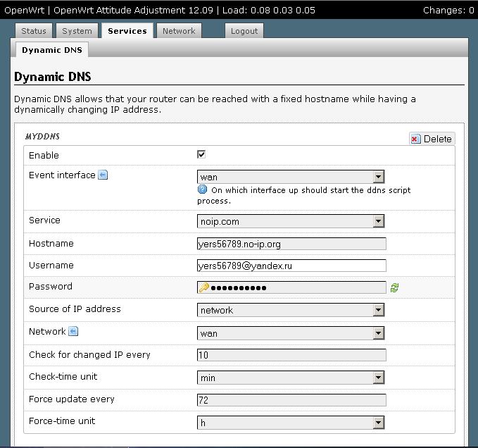This screenshot has height=448, width=478.
Task: Click the MYDDNS section title
Action: click(x=42, y=137)
